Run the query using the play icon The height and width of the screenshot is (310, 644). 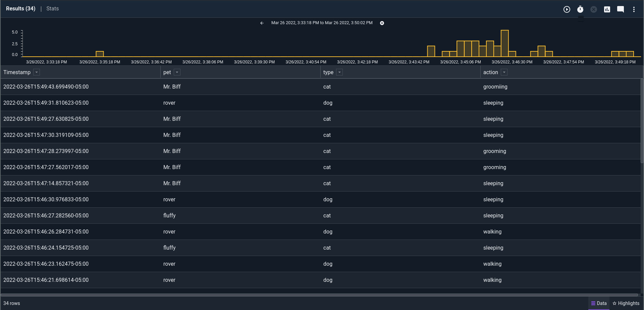tap(567, 9)
